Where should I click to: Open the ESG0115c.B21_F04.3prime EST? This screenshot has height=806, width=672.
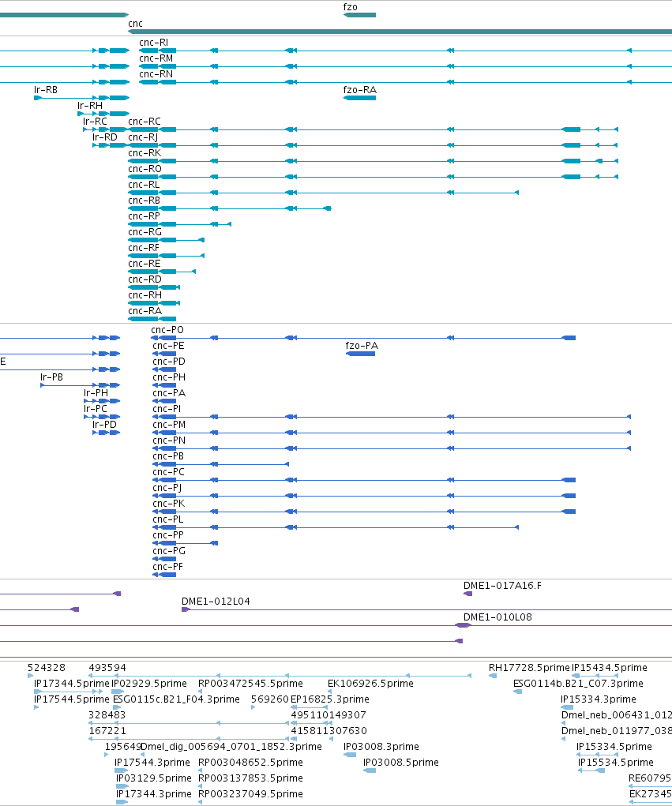click(176, 699)
